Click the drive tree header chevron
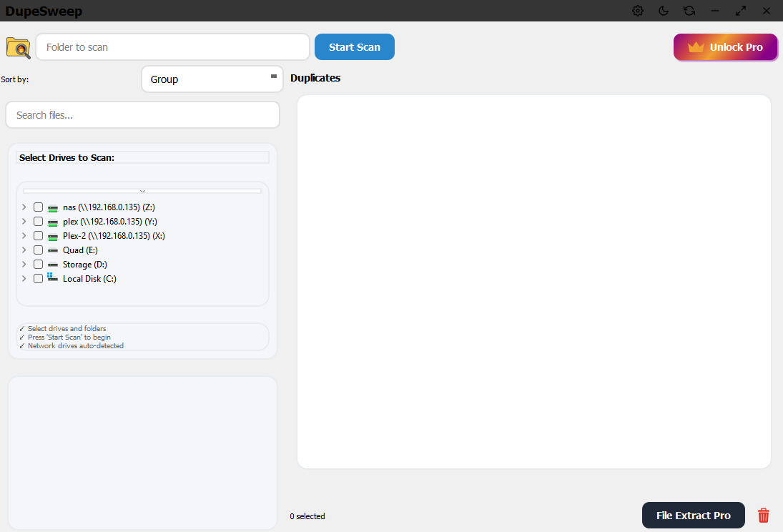This screenshot has width=783, height=532. [142, 191]
